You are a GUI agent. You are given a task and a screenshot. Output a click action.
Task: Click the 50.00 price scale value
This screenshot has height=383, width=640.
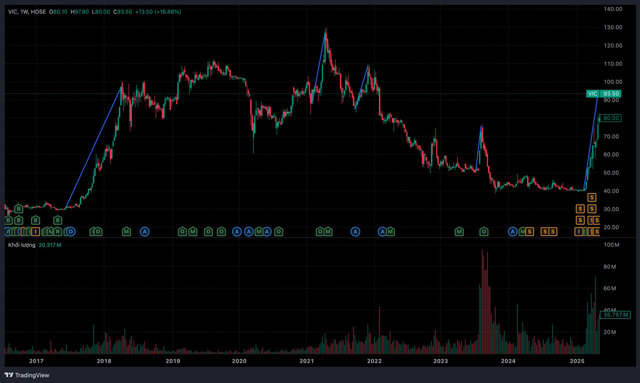click(613, 173)
